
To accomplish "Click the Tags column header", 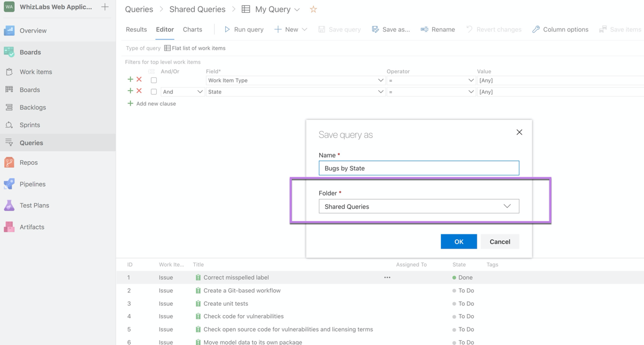I will tap(492, 264).
